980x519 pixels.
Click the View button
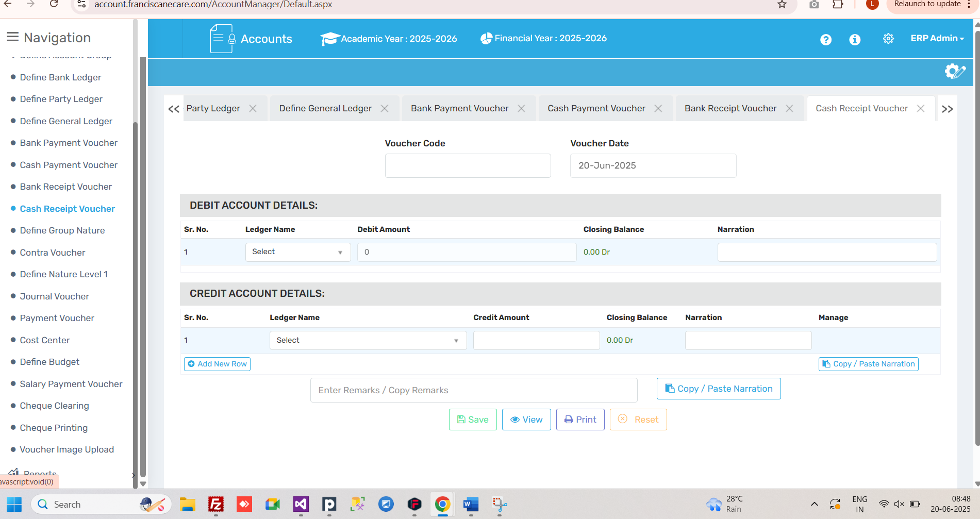point(526,420)
